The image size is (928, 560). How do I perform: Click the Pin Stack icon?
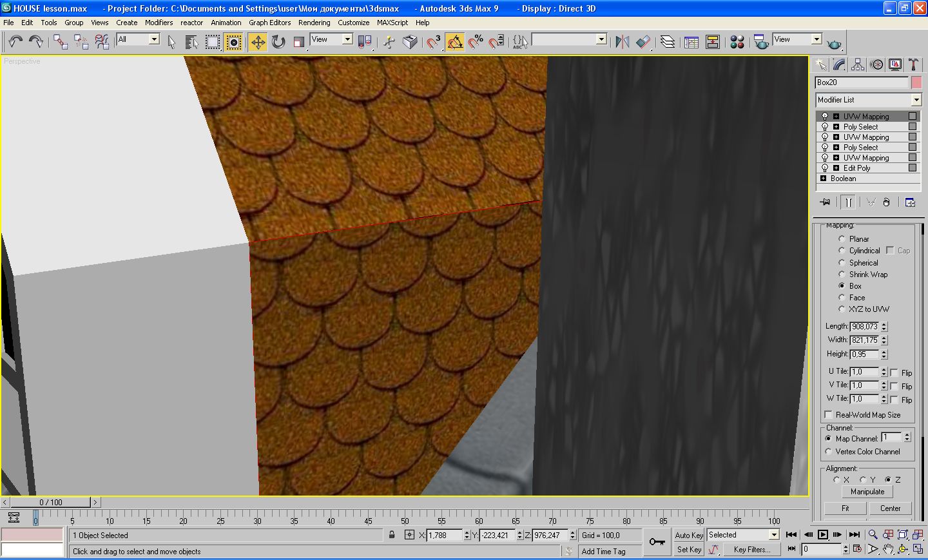(x=825, y=202)
